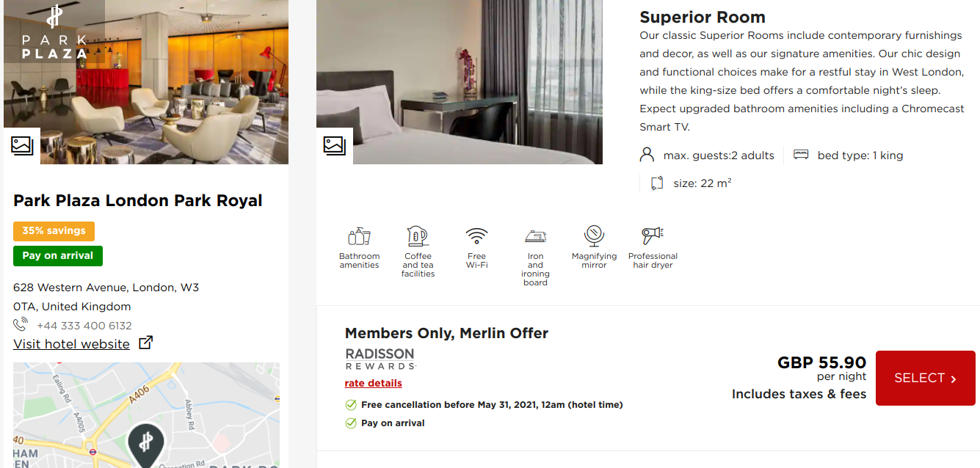
Task: Click the Iron and ironing board icon
Action: (x=535, y=236)
